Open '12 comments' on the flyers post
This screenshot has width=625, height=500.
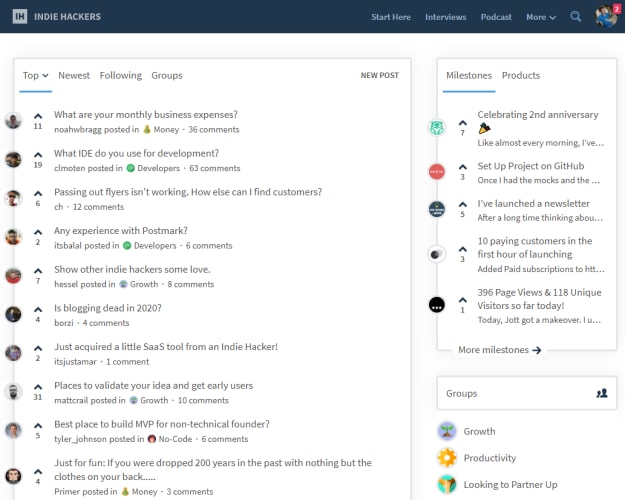pos(98,207)
